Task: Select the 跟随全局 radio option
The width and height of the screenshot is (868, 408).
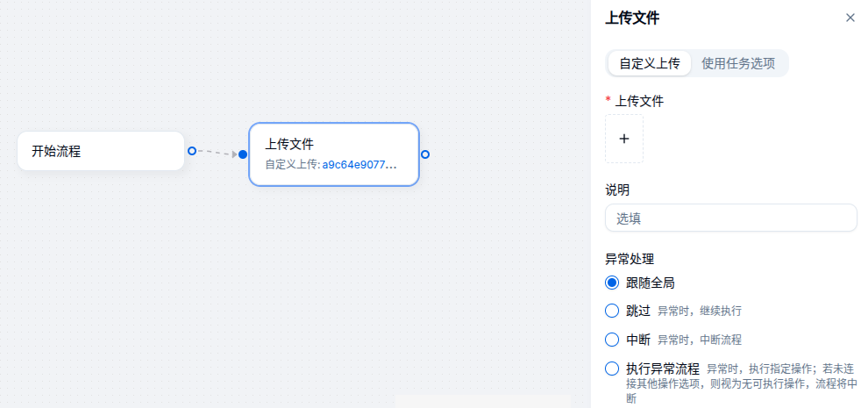Action: coord(612,283)
